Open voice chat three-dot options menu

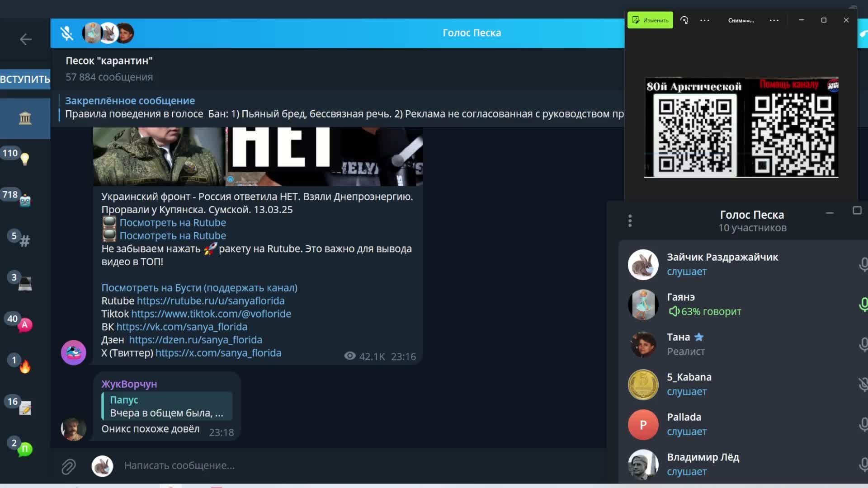click(630, 221)
